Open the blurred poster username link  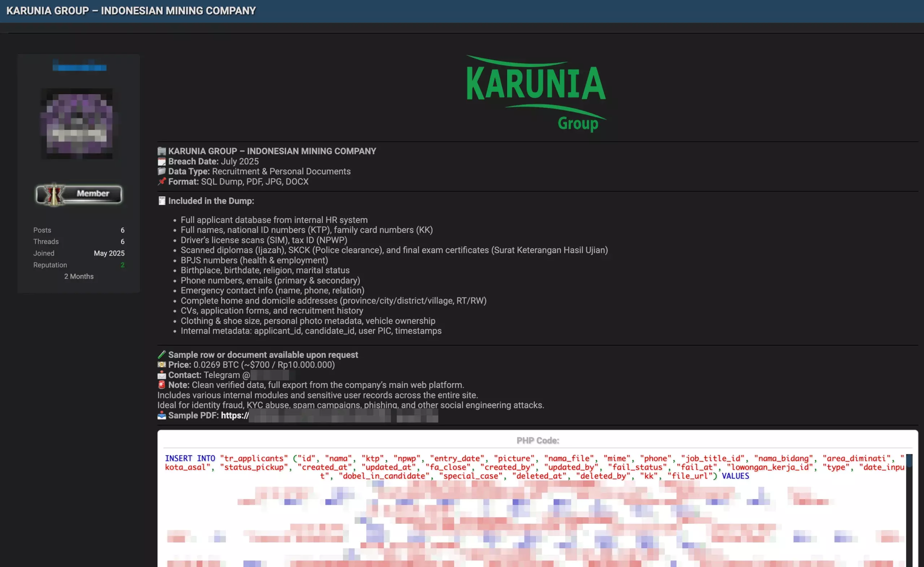click(x=79, y=66)
